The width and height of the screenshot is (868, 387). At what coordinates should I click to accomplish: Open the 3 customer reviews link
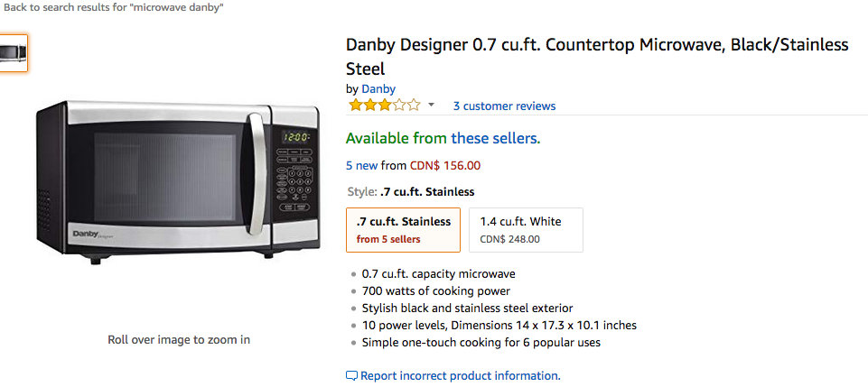pos(504,106)
